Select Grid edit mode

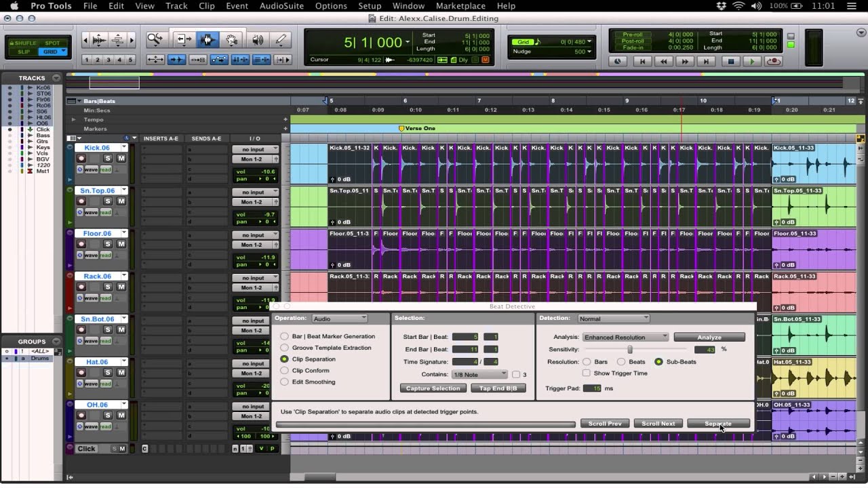52,52
